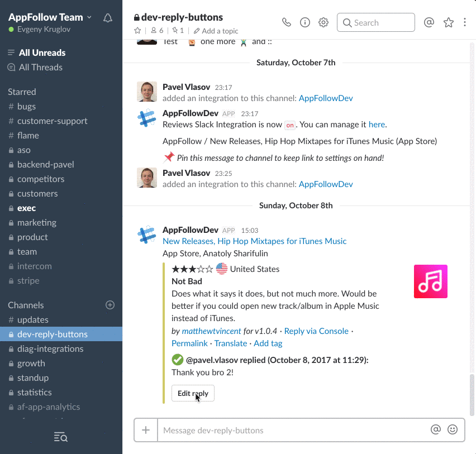The width and height of the screenshot is (476, 454).
Task: Click the pink music app thumbnail
Action: 430,281
